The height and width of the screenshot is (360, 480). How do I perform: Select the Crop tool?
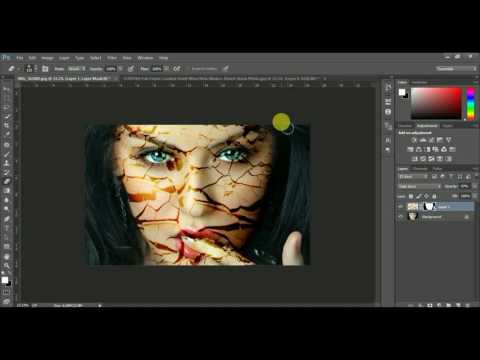click(7, 125)
